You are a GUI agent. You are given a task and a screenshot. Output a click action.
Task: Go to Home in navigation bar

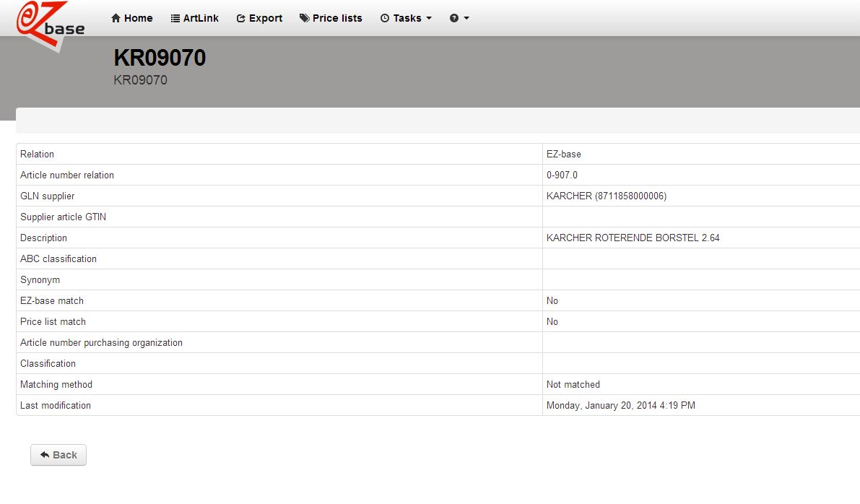[x=131, y=18]
